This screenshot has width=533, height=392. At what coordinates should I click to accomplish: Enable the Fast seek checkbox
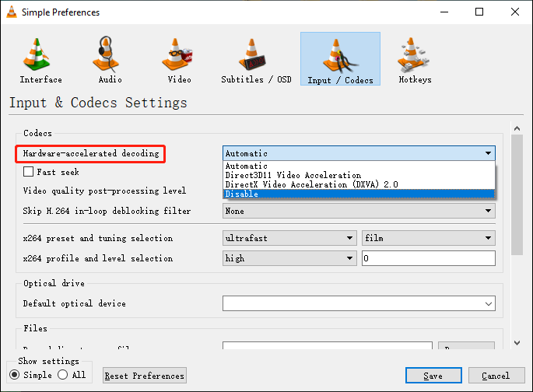tap(28, 172)
